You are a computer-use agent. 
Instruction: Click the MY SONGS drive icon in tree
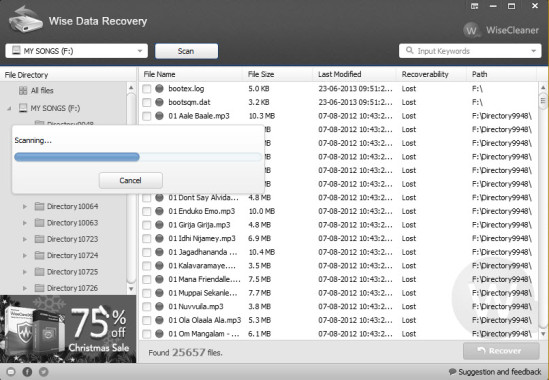coord(23,108)
